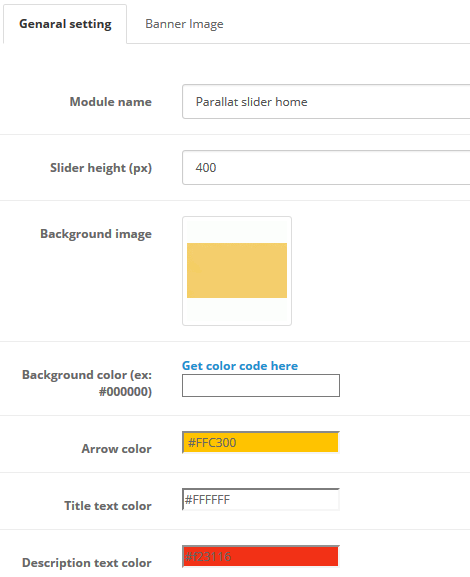Click the white Title text color field
Image resolution: width=470 pixels, height=577 pixels.
261,499
